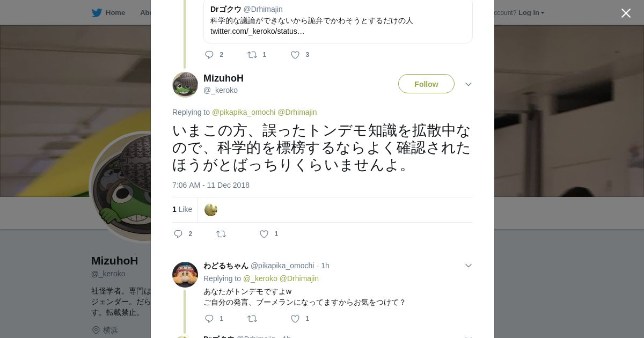644x338 pixels.
Task: Like MizuhoH's main tweet
Action: pos(264,234)
